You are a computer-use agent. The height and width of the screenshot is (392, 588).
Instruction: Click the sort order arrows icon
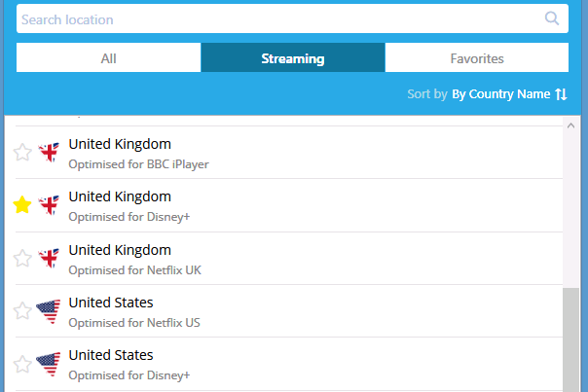pos(561,94)
